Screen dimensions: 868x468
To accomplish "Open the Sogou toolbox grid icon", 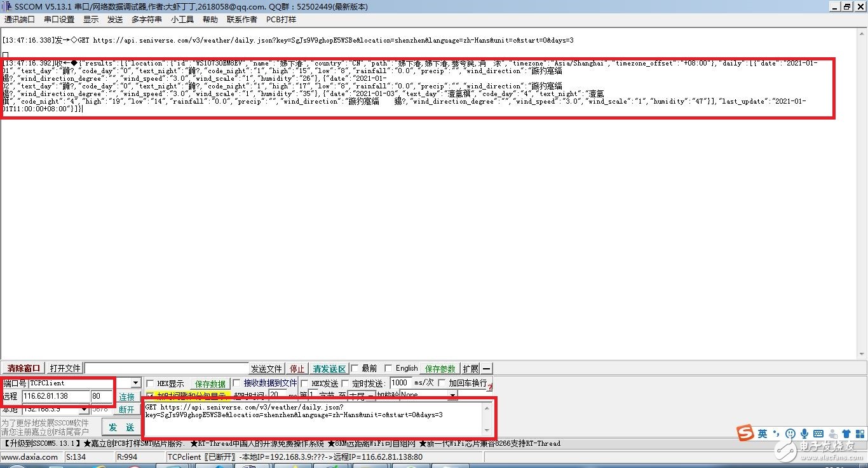I will point(861,434).
